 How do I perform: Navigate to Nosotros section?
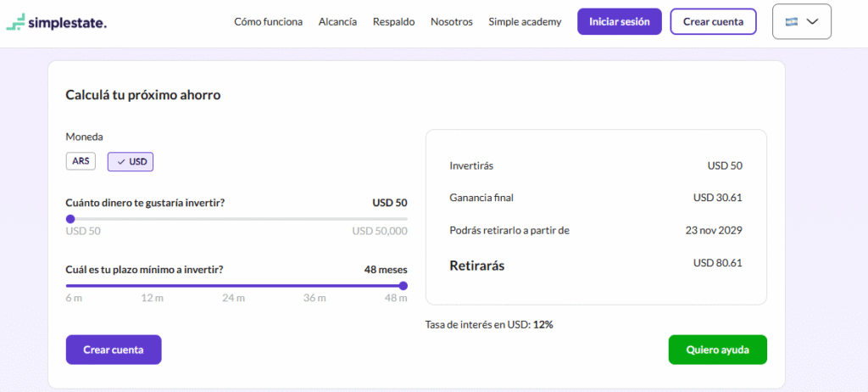pyautogui.click(x=451, y=22)
